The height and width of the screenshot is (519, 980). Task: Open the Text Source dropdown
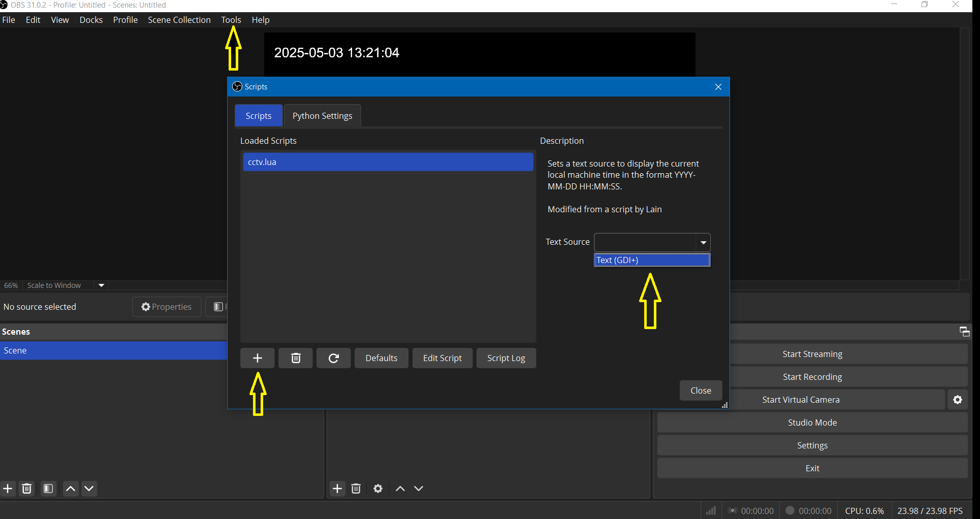[x=652, y=242]
